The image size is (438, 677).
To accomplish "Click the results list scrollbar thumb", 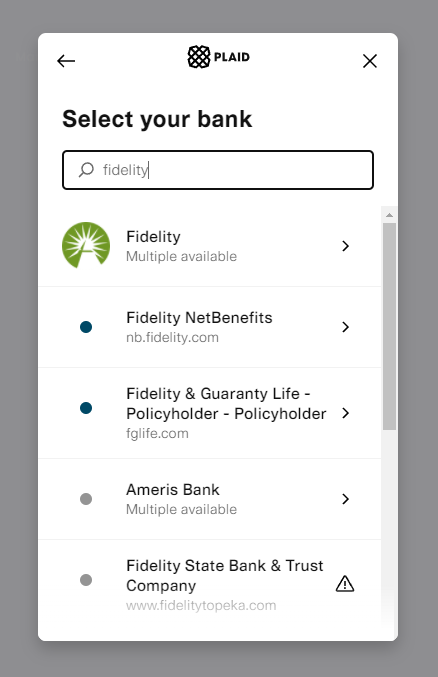I will pyautogui.click(x=389, y=326).
